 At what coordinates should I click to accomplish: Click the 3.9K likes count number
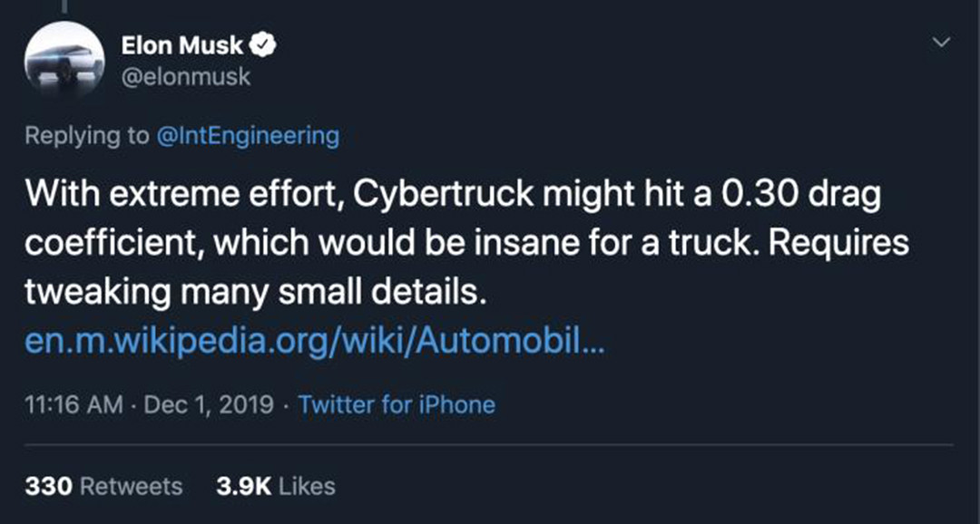(244, 486)
